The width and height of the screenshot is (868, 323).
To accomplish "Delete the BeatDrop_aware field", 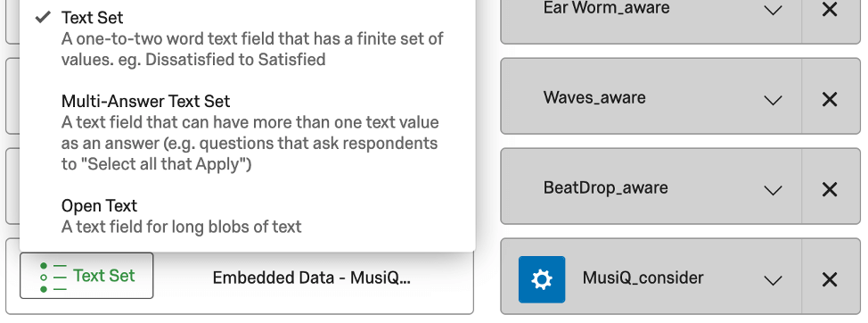I will 830,189.
